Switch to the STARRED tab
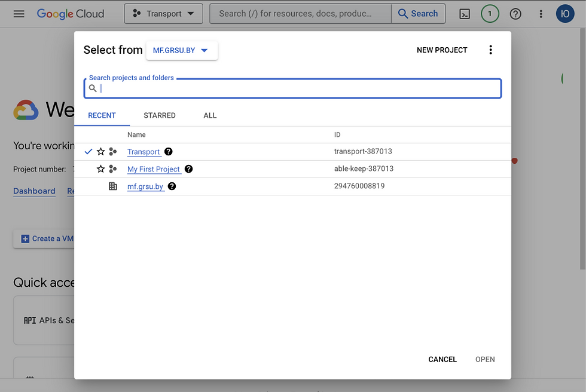Image resolution: width=586 pixels, height=392 pixels. click(x=160, y=115)
